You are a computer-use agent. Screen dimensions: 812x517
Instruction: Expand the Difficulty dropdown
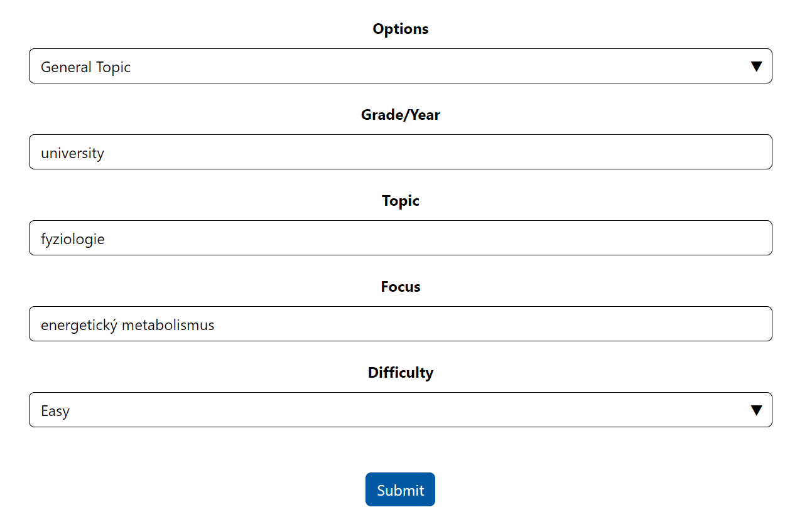(400, 410)
